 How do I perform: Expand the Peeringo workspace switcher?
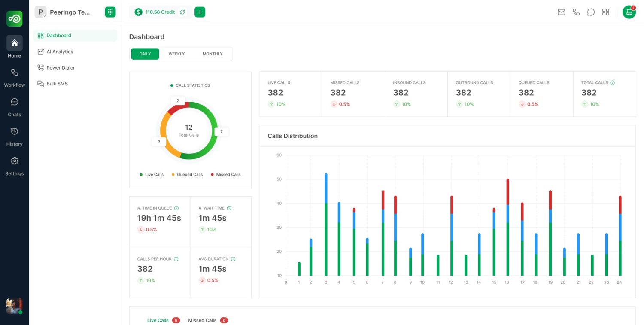point(64,12)
